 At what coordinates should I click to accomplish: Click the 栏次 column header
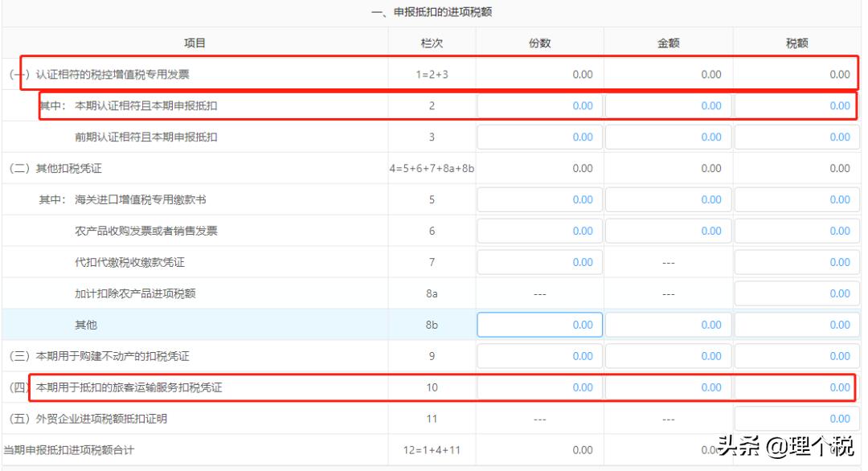tap(432, 43)
